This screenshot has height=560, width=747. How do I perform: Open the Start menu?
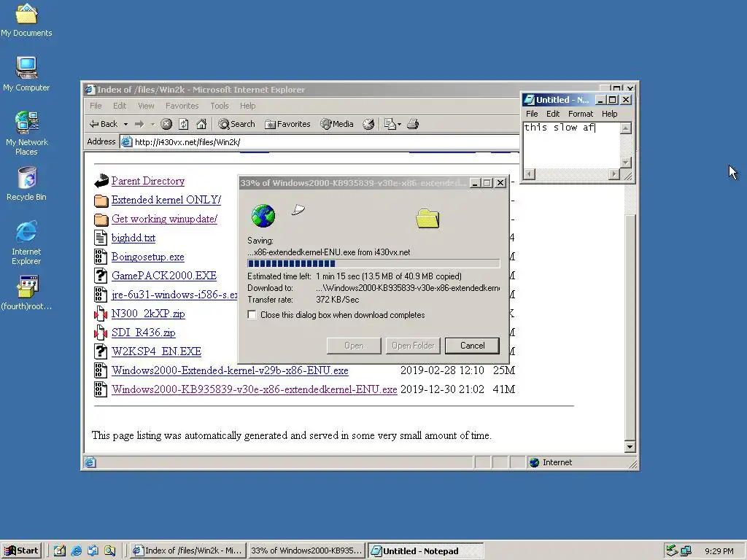click(x=21, y=551)
